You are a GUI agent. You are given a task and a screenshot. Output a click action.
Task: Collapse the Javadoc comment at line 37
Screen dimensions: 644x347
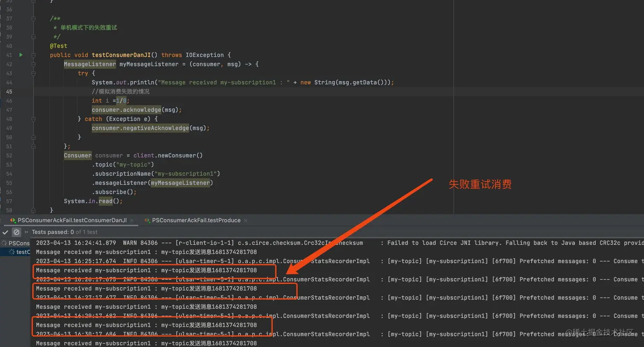(x=33, y=19)
